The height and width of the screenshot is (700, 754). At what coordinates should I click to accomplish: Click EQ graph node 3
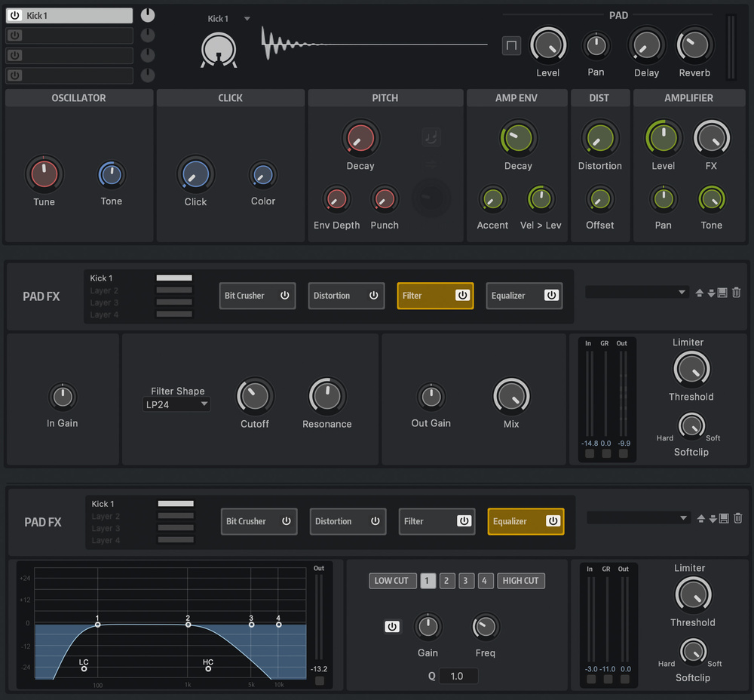pos(251,625)
